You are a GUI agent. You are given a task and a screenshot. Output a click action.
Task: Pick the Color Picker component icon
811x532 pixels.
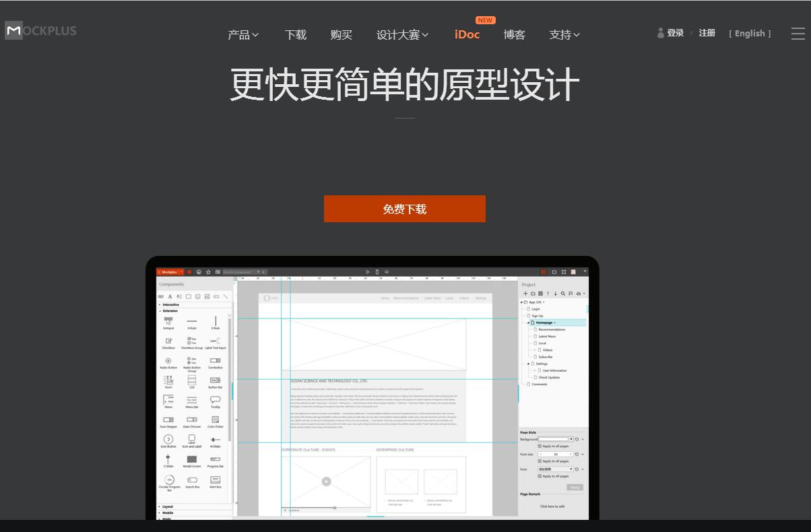coord(215,420)
